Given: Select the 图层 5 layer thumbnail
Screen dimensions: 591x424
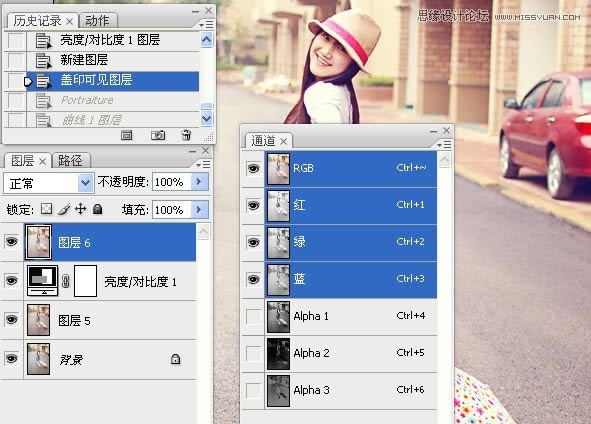Looking at the screenshot, I should [38, 320].
